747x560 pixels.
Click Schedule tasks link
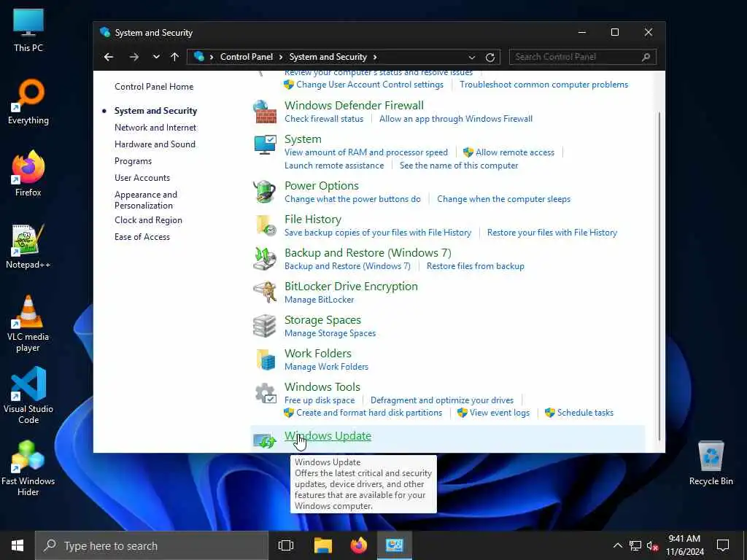[585, 413]
